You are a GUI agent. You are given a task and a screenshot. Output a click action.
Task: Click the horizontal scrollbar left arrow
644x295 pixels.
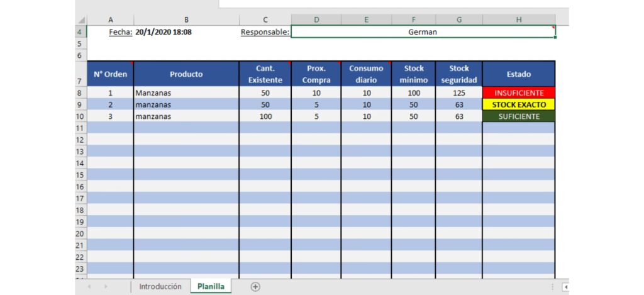click(565, 287)
